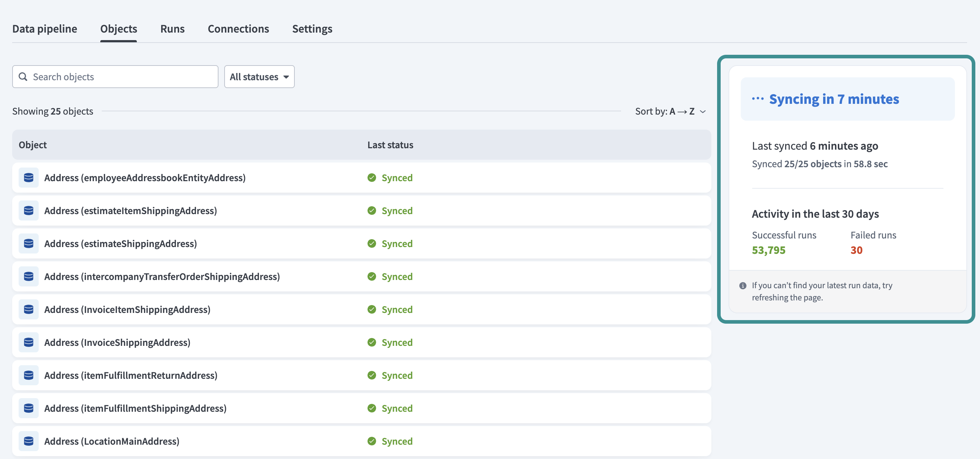Open the Connections tab
This screenshot has height=459, width=980.
[x=238, y=29]
